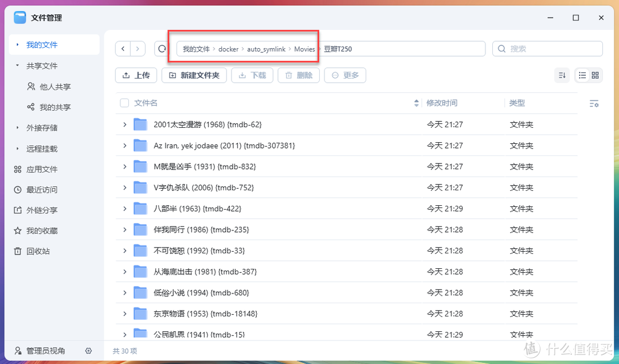
Task: Open the sort order icon on the toolbar
Action: pyautogui.click(x=561, y=75)
